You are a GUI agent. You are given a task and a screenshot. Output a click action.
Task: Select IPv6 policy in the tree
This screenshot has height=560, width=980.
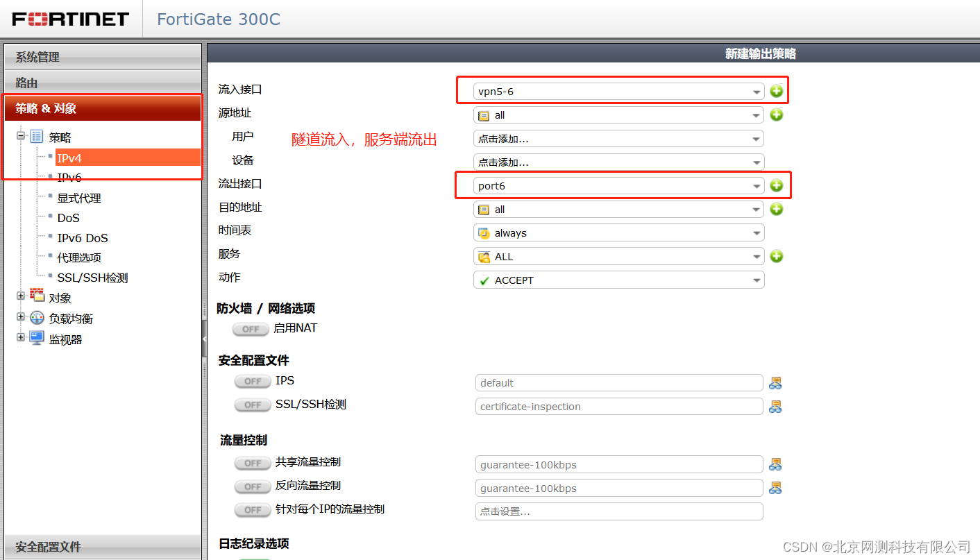point(69,178)
